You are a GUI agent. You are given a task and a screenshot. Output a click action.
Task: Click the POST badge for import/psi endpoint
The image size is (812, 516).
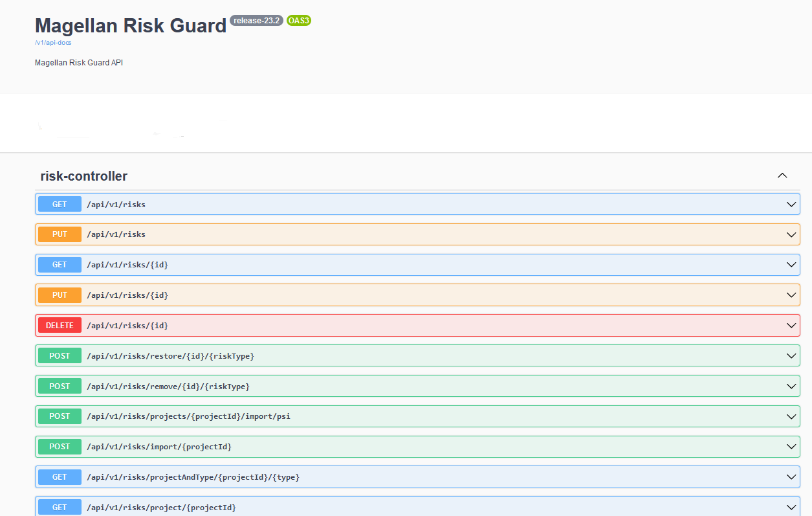(x=60, y=416)
